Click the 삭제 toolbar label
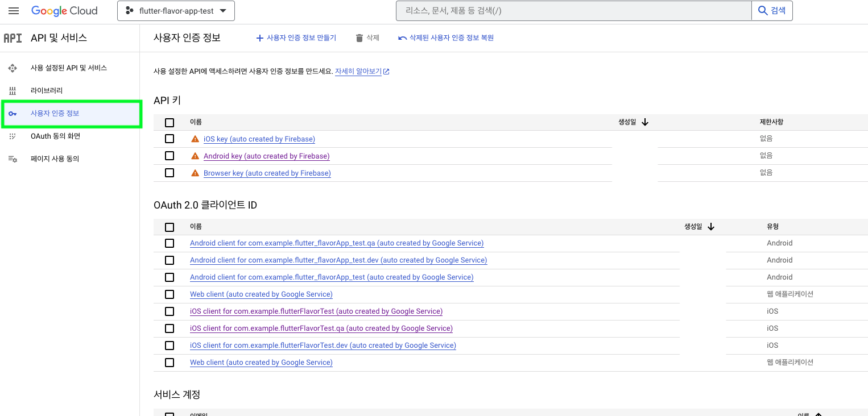Screen dimensions: 868x416 pos(373,38)
